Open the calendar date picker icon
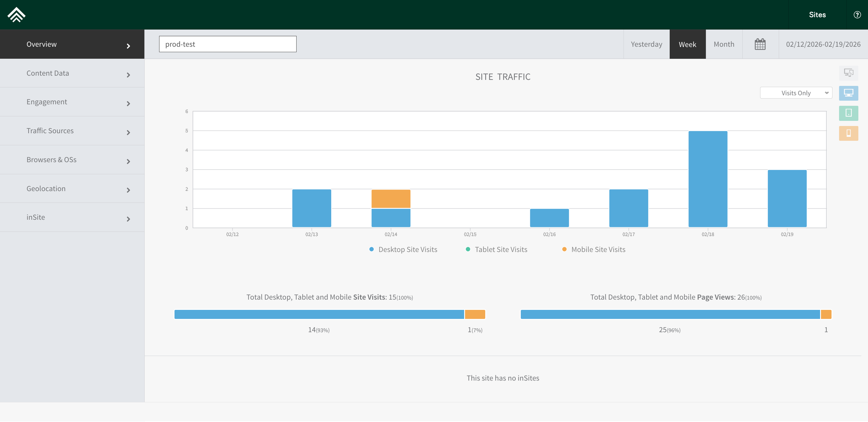The height and width of the screenshot is (422, 868). pyautogui.click(x=760, y=44)
